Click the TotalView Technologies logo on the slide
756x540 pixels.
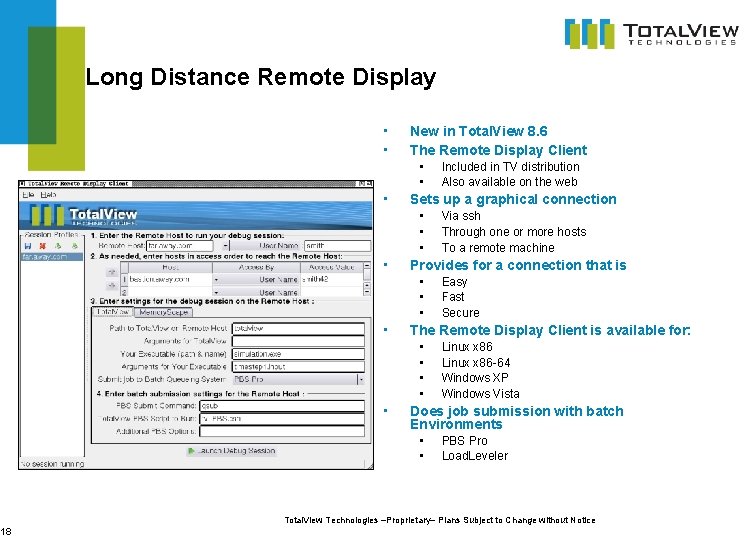[651, 33]
